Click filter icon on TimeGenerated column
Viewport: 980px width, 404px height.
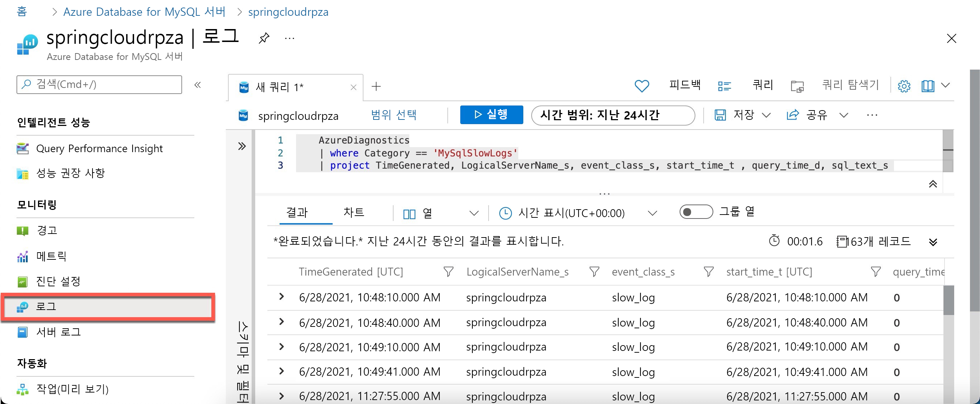click(448, 272)
